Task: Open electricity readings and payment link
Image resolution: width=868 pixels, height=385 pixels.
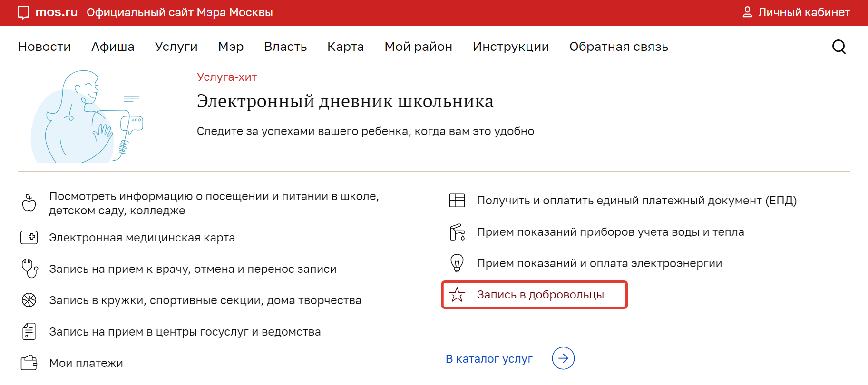Action: click(599, 263)
